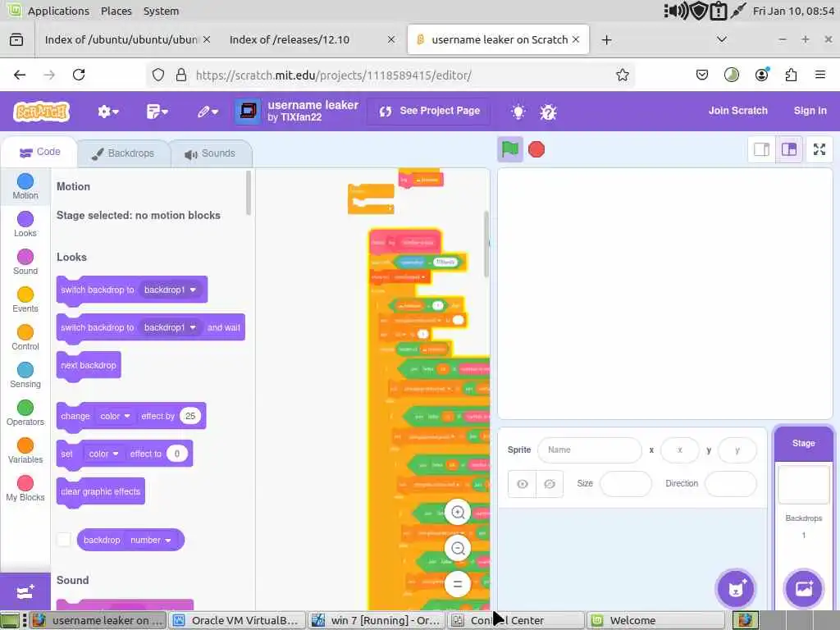Zoom in the code workspace

click(458, 512)
